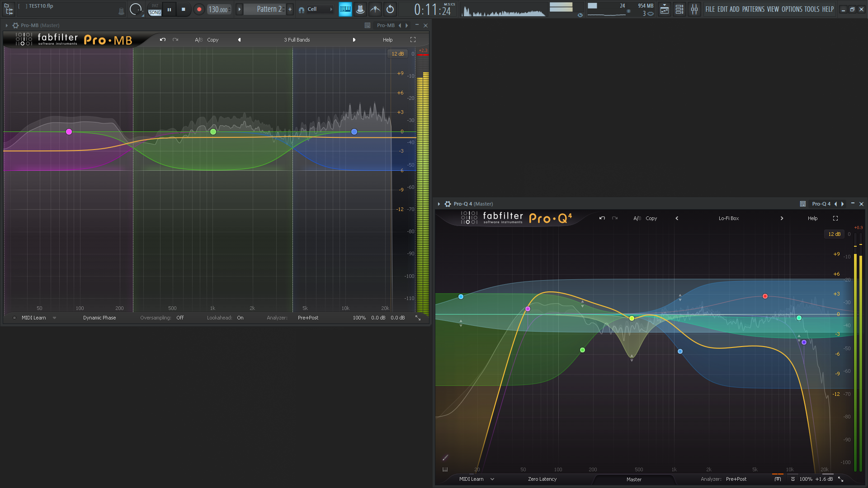The width and height of the screenshot is (868, 488).
Task: Click Pro-MB undo arrow icon
Action: point(163,40)
